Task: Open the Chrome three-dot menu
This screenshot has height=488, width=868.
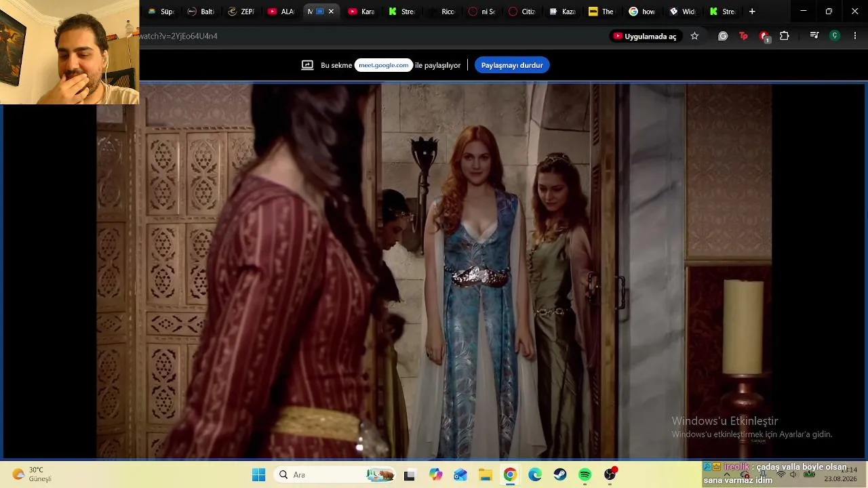Action: click(x=855, y=36)
